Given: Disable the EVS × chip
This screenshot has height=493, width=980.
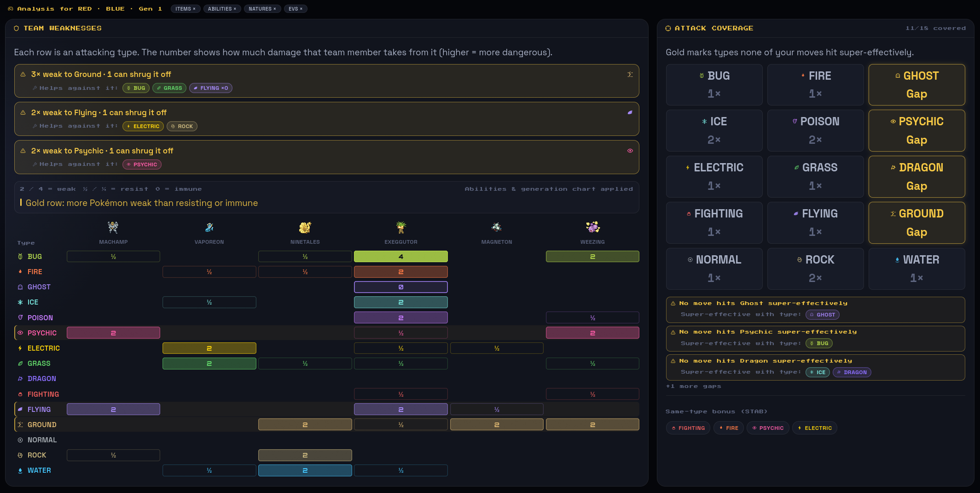Looking at the screenshot, I should coord(296,9).
